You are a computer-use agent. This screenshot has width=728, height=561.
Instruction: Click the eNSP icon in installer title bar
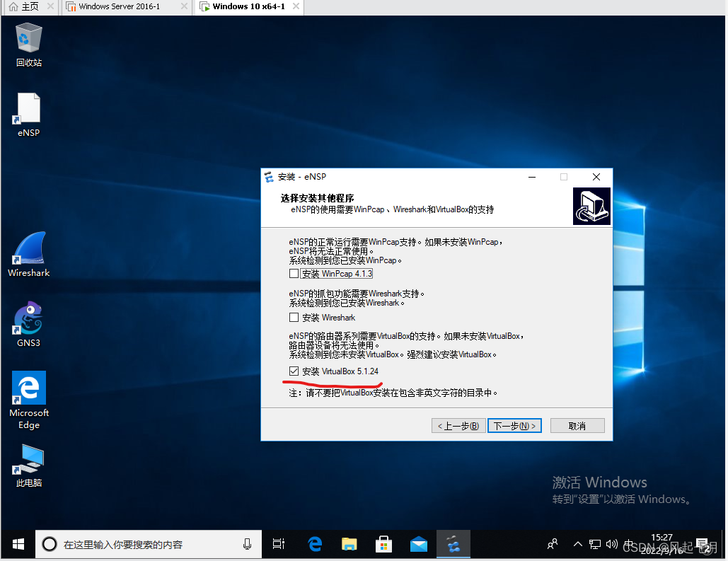[x=269, y=177]
